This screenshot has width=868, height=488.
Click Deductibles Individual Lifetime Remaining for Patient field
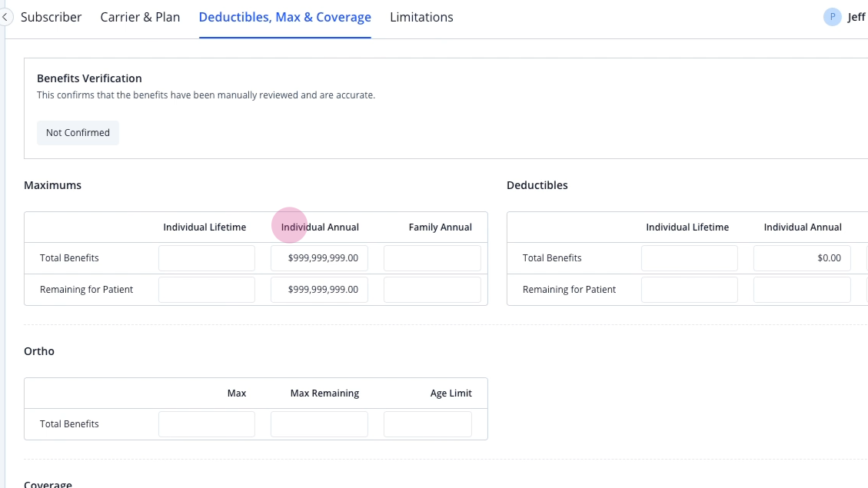point(689,290)
